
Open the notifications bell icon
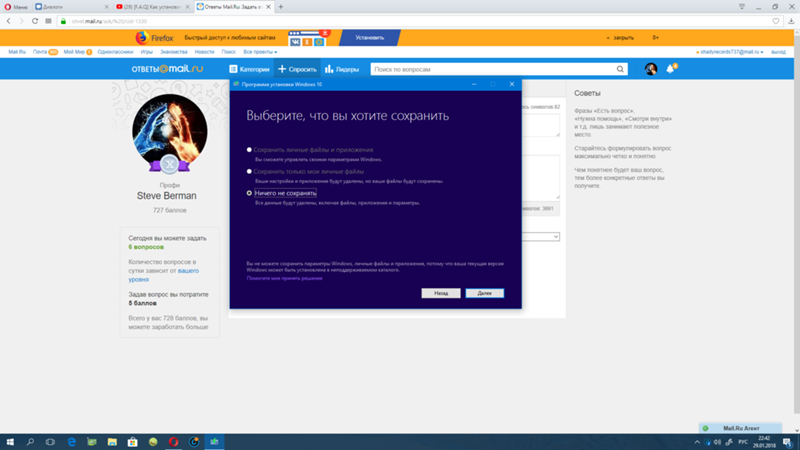(670, 69)
